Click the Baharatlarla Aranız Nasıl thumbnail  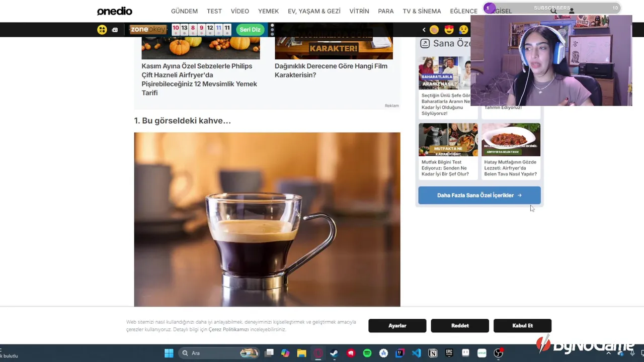[x=445, y=73]
